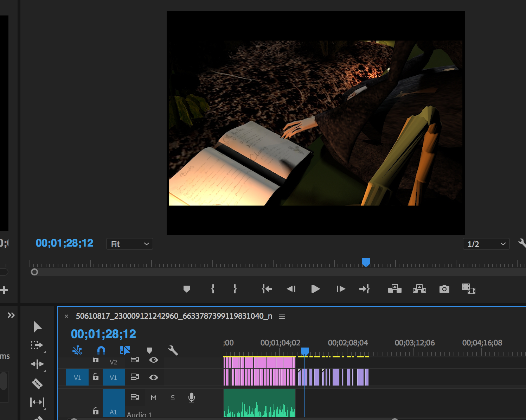Click the Export Frame camera icon
This screenshot has width=526, height=420.
[x=444, y=289]
